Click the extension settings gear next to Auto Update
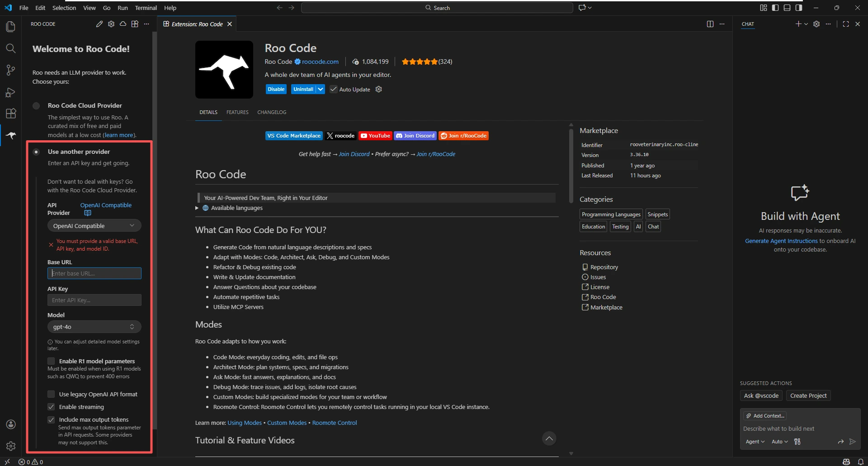The height and width of the screenshot is (466, 868). tap(378, 89)
